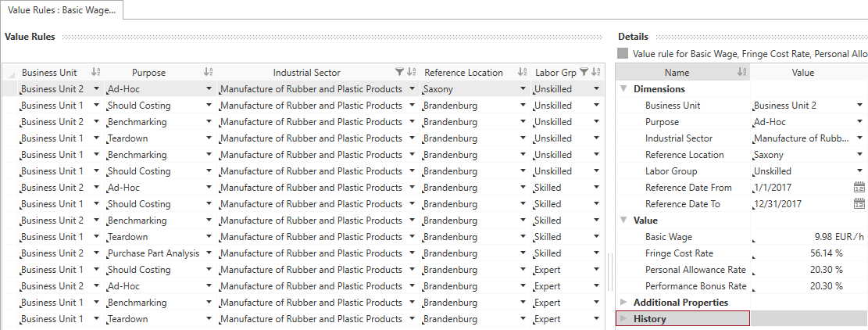The width and height of the screenshot is (868, 330).
Task: Open calendar picker for Reference Date To
Action: point(859,204)
